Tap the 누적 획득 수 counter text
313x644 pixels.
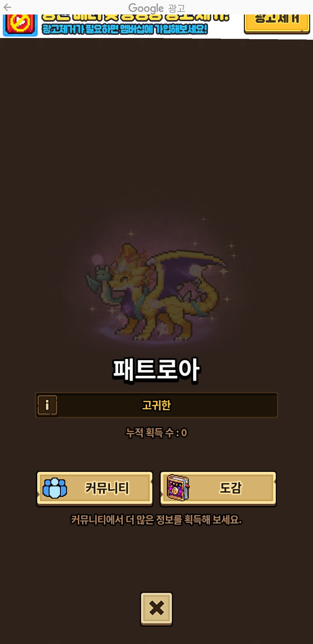pos(156,433)
